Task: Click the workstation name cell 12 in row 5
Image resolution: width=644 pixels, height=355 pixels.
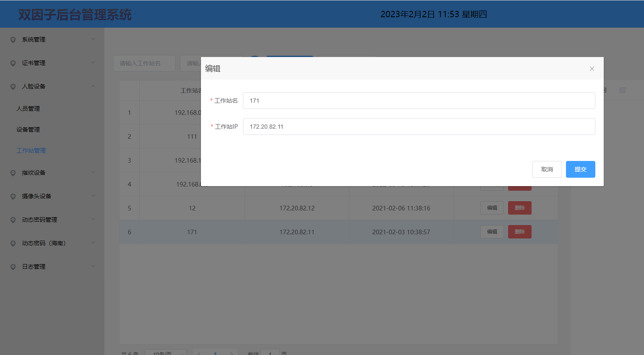Action: click(192, 208)
